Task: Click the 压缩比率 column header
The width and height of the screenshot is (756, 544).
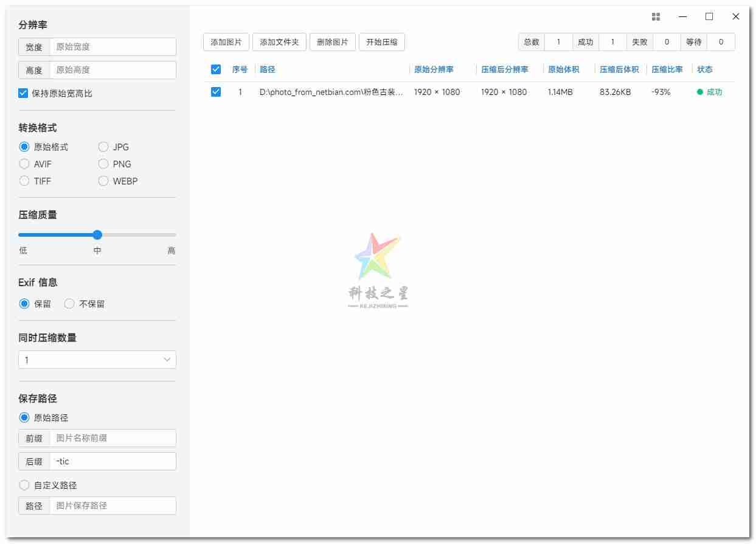Action: (x=667, y=69)
